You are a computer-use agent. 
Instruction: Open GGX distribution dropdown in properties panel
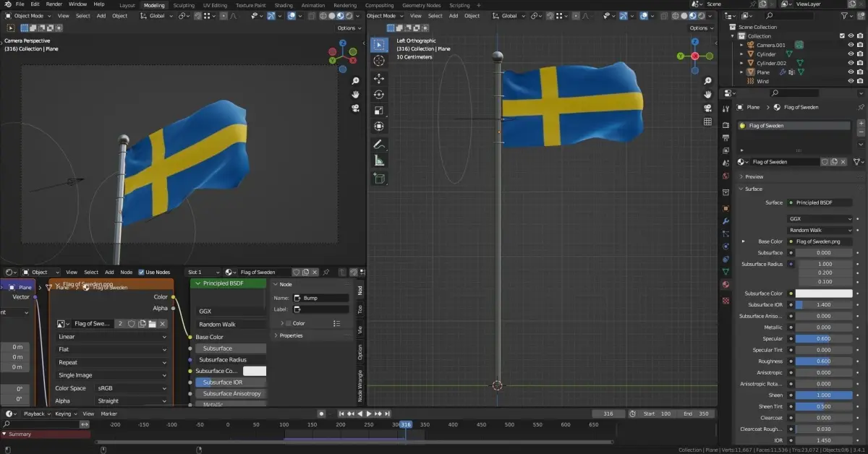click(x=820, y=218)
